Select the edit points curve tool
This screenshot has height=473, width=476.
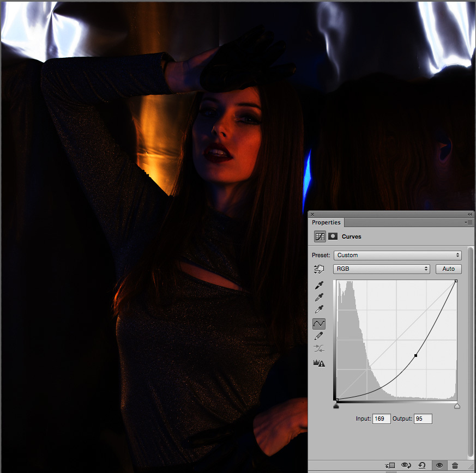[x=319, y=324]
